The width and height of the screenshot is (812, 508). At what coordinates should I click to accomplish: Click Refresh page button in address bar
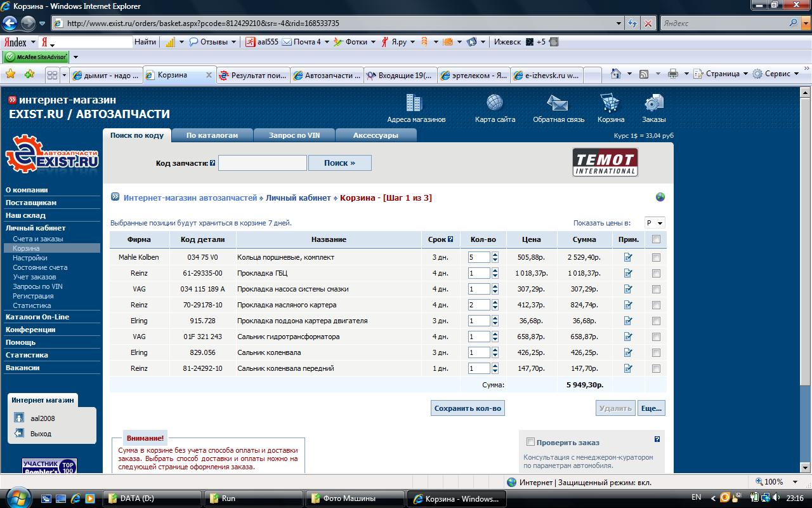point(632,23)
